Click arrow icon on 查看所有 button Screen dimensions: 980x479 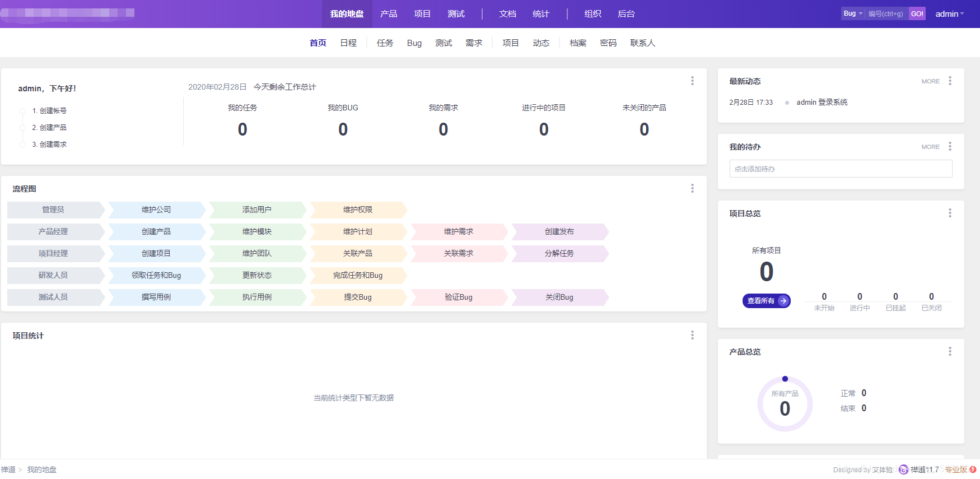[783, 301]
